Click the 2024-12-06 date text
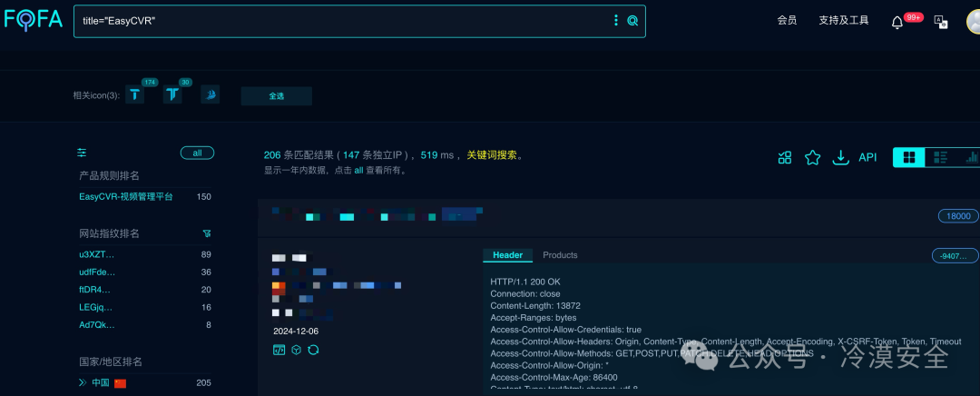This screenshot has height=396, width=980. click(x=296, y=331)
